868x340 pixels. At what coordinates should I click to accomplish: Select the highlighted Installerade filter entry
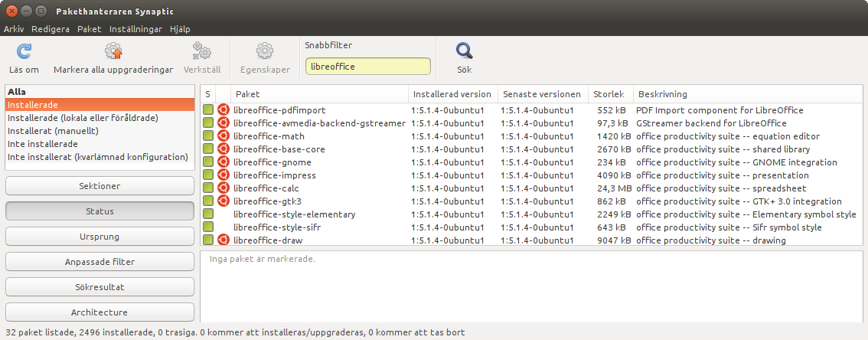(100, 105)
